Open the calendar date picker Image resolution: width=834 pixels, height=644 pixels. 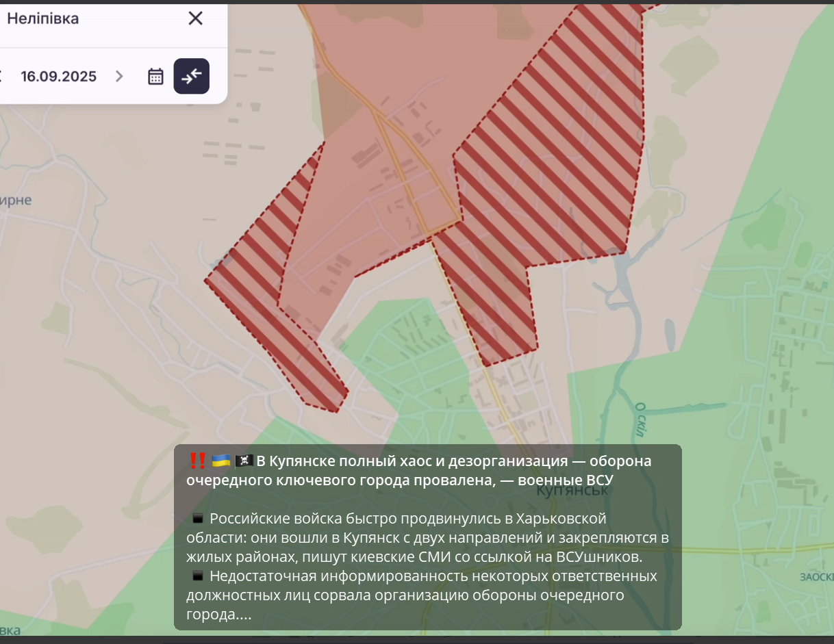click(x=155, y=76)
